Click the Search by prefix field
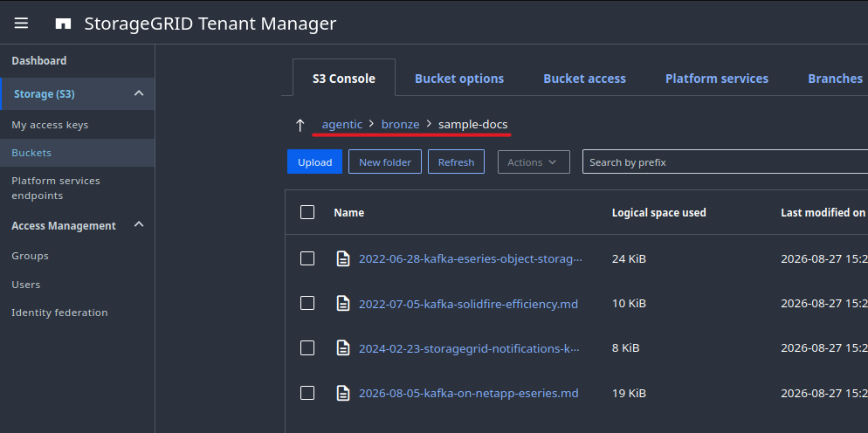Screen dimensions: 868x433 point(725,162)
